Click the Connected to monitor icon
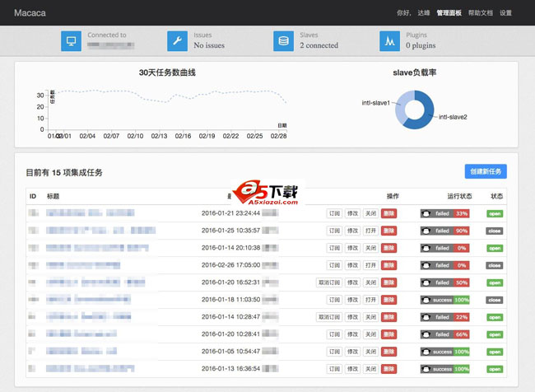 71,41
